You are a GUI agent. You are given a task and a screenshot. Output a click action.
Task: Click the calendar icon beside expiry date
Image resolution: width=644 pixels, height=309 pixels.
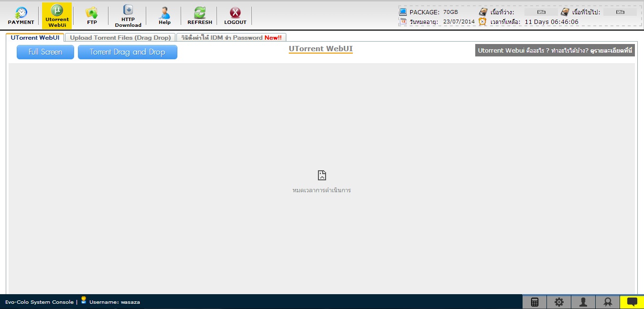coord(403,22)
